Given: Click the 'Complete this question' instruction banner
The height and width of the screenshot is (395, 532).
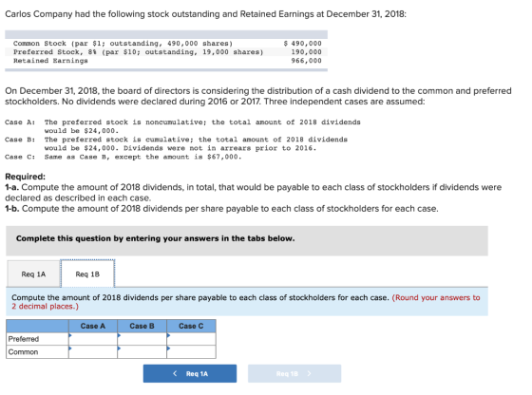Looking at the screenshot, I should [x=247, y=241].
